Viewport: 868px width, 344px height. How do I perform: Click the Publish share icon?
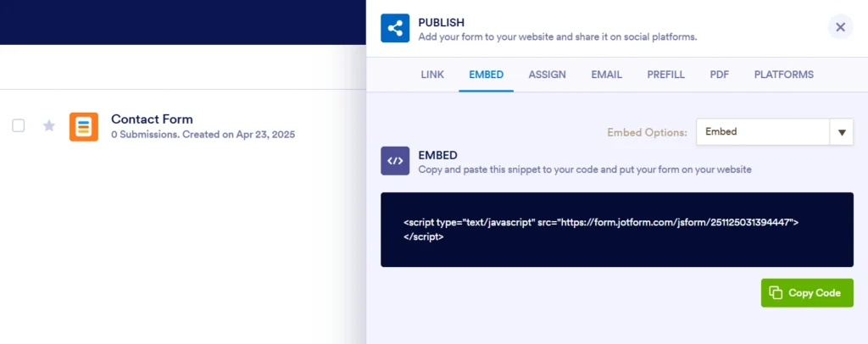pos(395,28)
